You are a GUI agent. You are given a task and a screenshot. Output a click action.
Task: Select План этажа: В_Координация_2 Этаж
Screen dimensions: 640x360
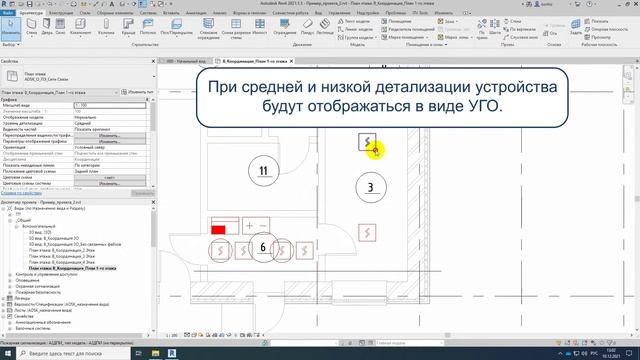[62, 250]
